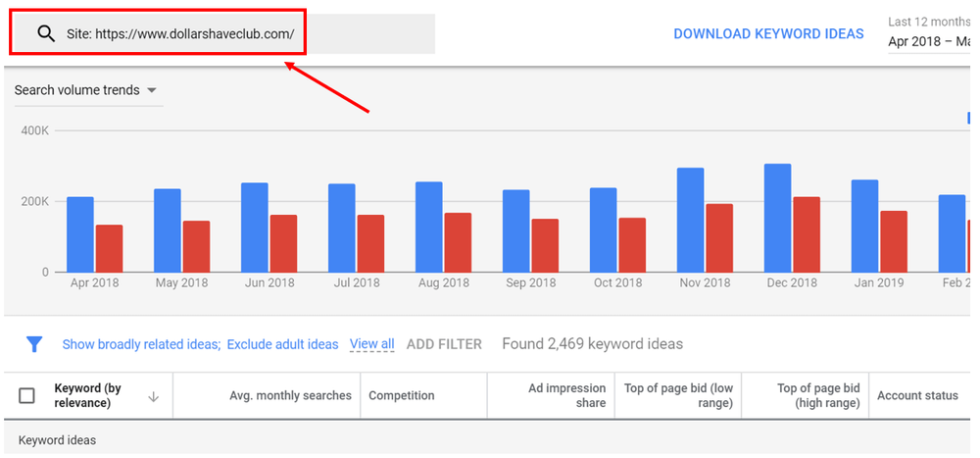
Task: Click the 400K axis value
Action: (x=35, y=130)
